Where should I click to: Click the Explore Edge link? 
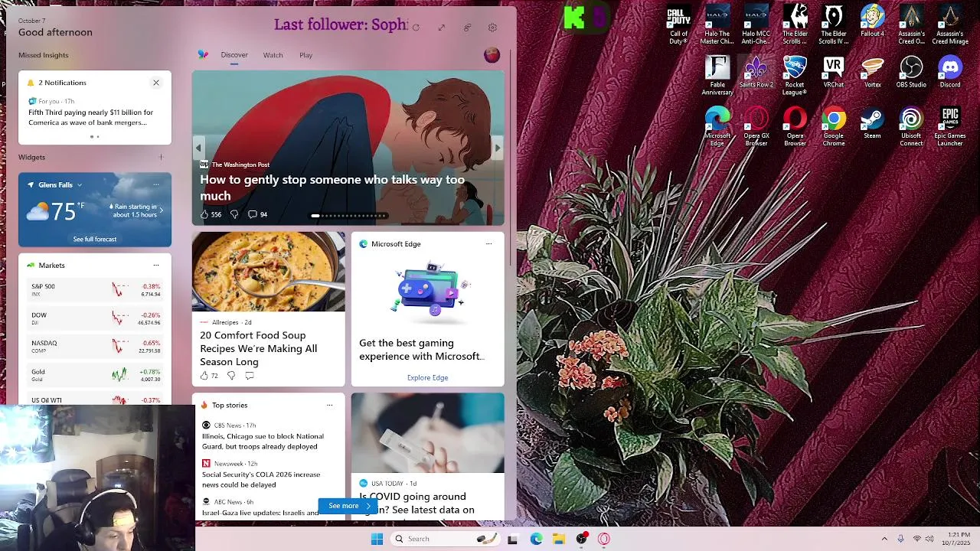point(427,377)
